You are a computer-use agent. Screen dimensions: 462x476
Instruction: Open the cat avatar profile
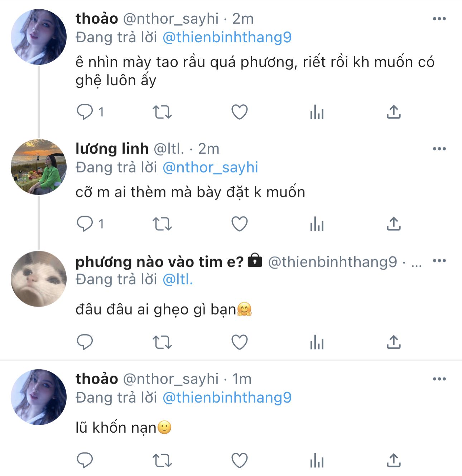(x=39, y=279)
